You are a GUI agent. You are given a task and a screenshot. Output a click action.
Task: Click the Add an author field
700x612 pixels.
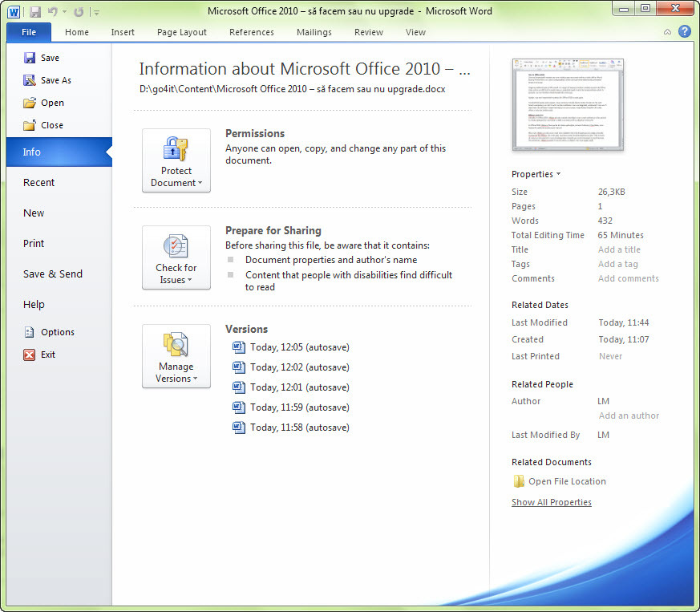pos(629,415)
